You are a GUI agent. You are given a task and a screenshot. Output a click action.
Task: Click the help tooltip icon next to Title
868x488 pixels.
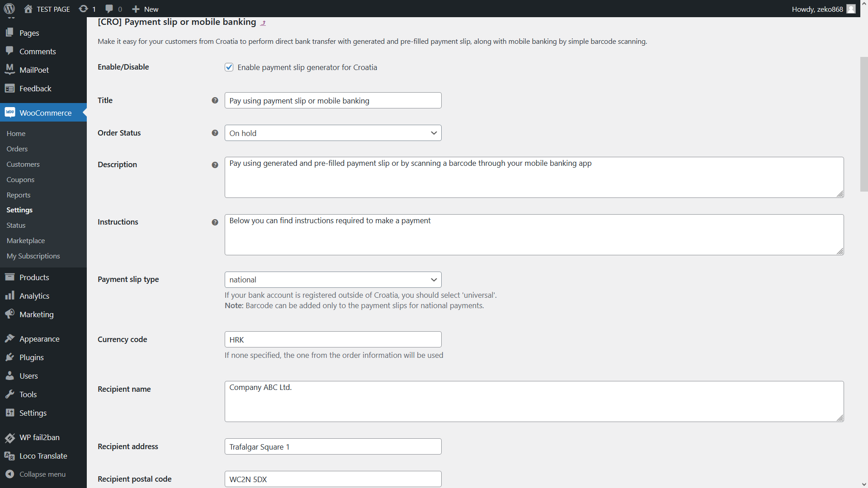coord(215,100)
